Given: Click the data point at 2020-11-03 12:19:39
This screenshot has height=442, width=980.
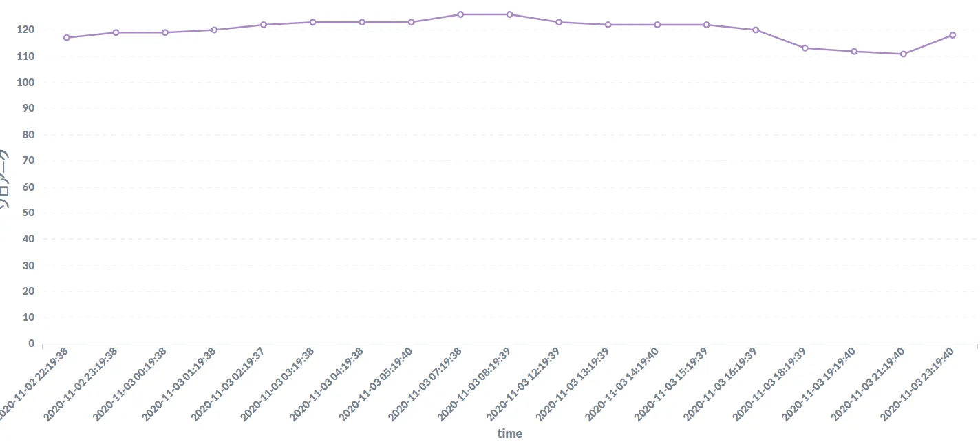Looking at the screenshot, I should click(x=559, y=22).
